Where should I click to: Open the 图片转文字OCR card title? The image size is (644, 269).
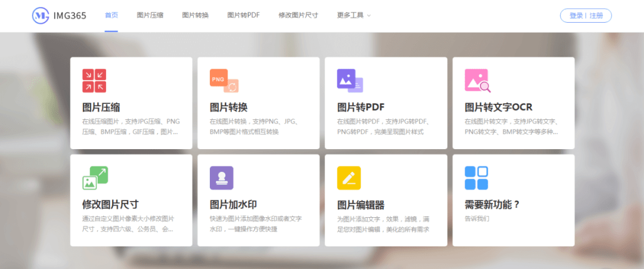499,107
